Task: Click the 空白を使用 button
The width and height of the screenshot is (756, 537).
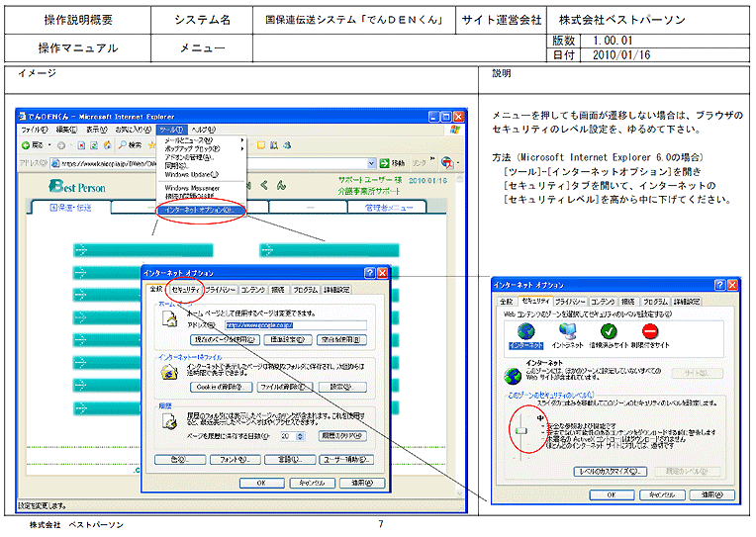Action: 341,340
